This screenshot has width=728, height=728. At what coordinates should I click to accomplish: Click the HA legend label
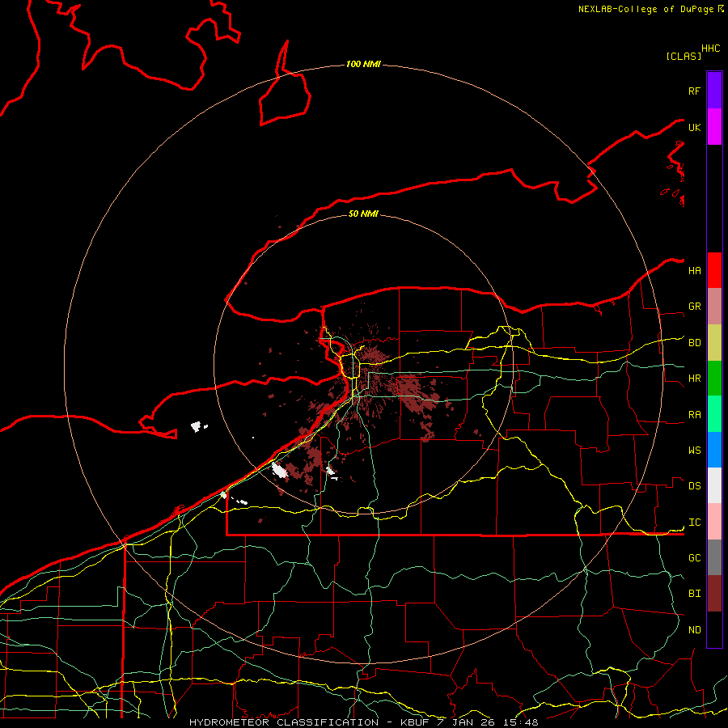tap(694, 270)
